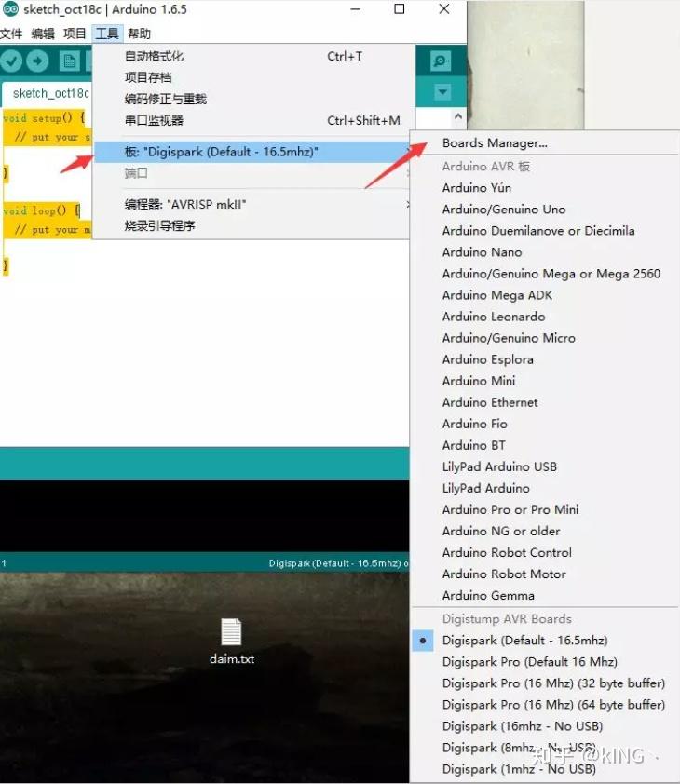Open the 帮助 menu
The width and height of the screenshot is (680, 784).
(139, 34)
